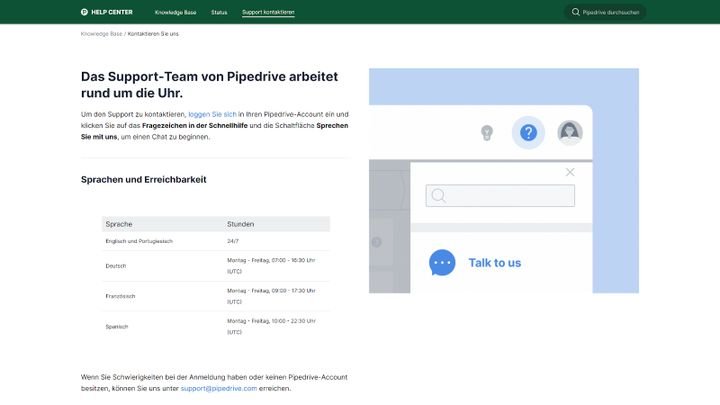The height and width of the screenshot is (405, 720).
Task: Click the 'Talk to us' text
Action: pyautogui.click(x=495, y=263)
